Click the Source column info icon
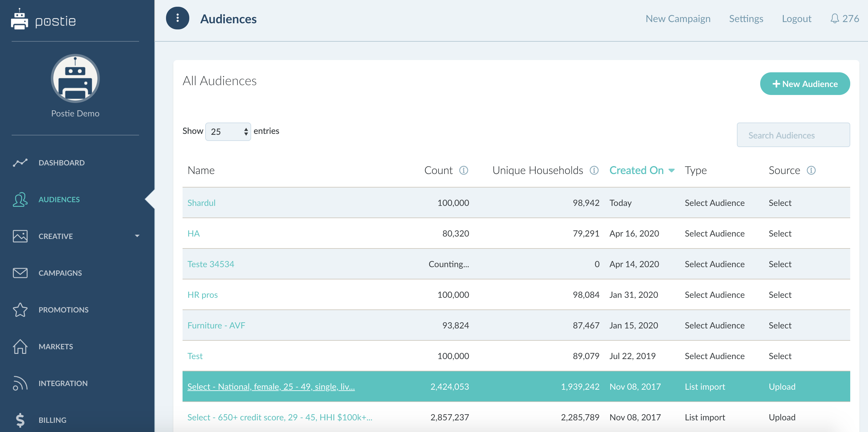The width and height of the screenshot is (868, 432). click(811, 171)
